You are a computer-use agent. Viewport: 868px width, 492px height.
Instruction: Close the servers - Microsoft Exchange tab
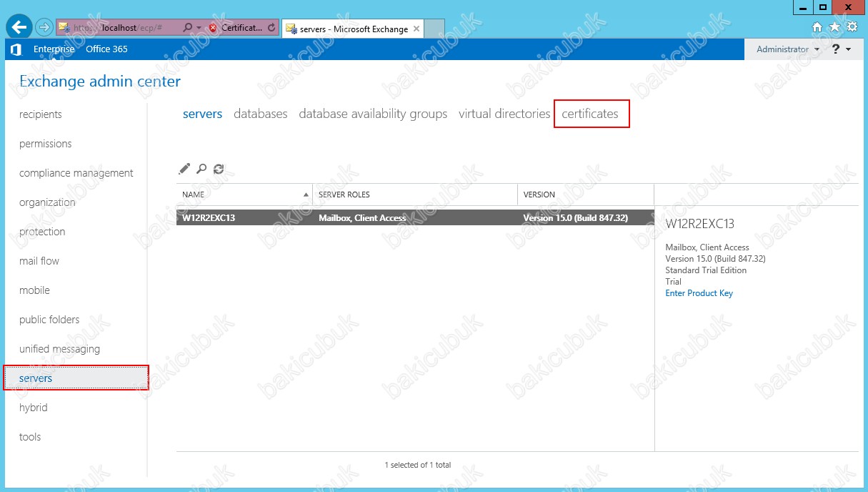pos(417,29)
